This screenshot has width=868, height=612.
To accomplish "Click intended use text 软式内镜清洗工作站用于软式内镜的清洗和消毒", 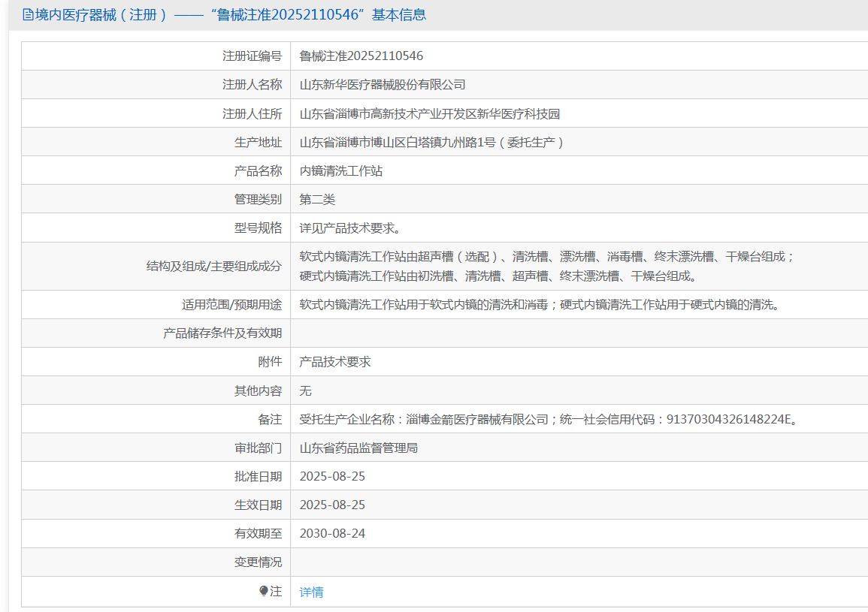I will click(x=424, y=304).
